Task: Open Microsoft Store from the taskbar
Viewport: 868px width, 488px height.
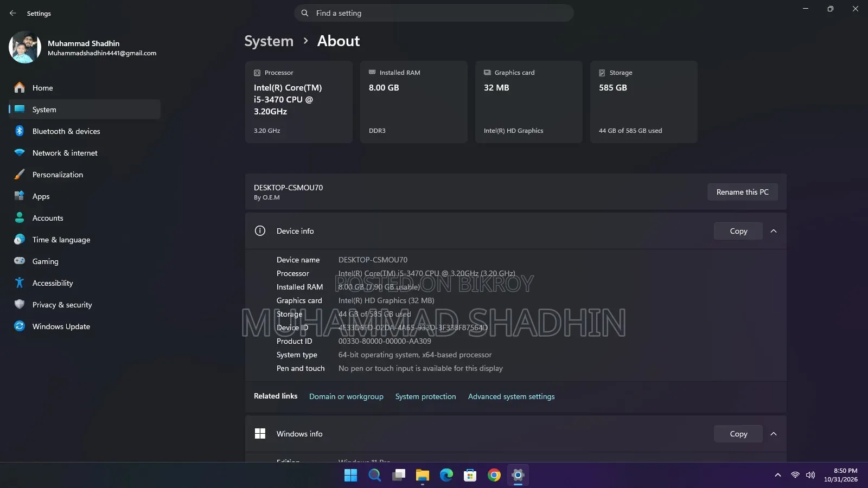Action: (x=470, y=475)
